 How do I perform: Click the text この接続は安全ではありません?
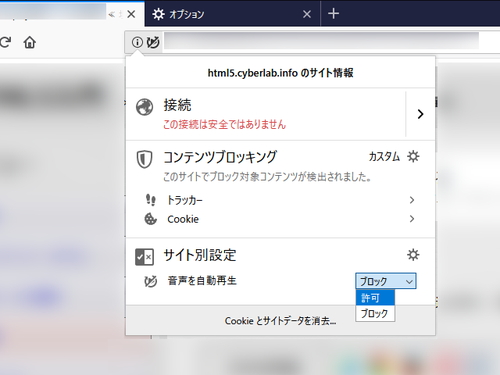224,124
